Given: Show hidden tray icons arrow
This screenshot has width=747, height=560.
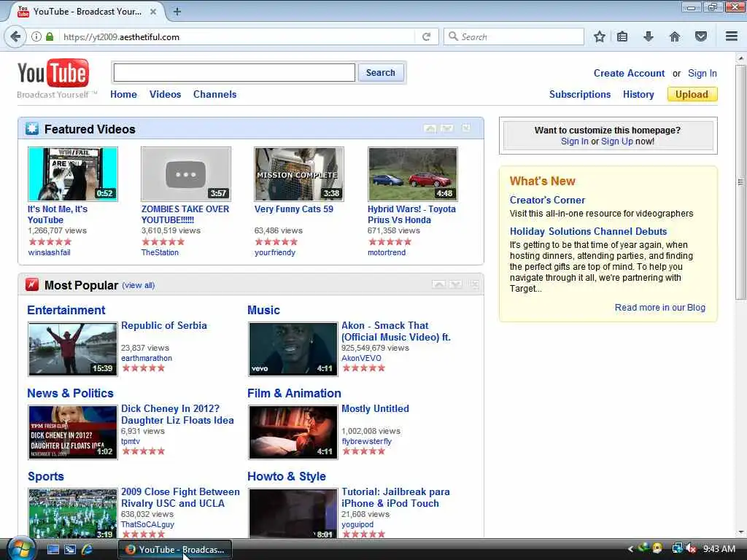Looking at the screenshot, I should pyautogui.click(x=630, y=549).
